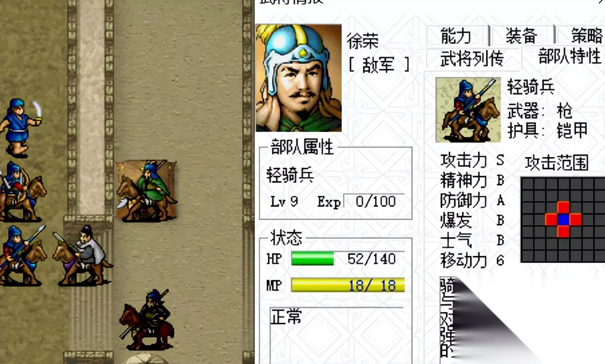
Task: Select the blue spear cavalry unit at bottom left
Action: point(22,255)
